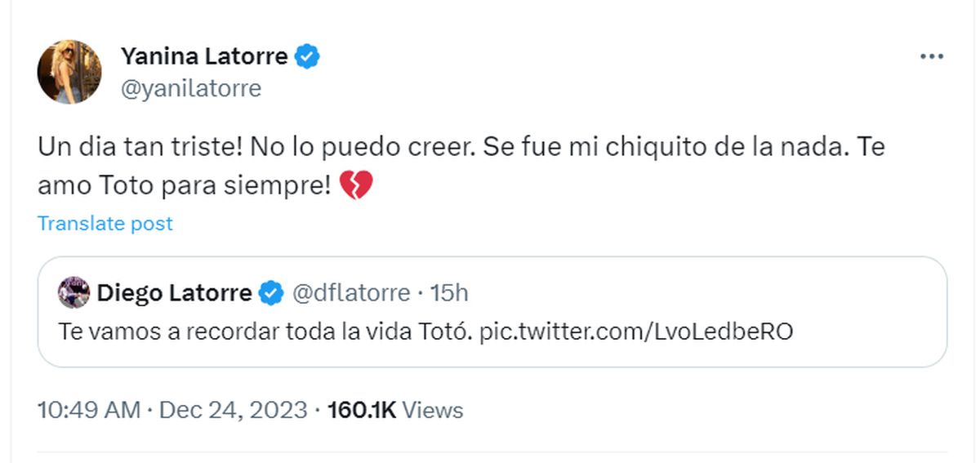Click the Views label
980x463 pixels.
[434, 410]
